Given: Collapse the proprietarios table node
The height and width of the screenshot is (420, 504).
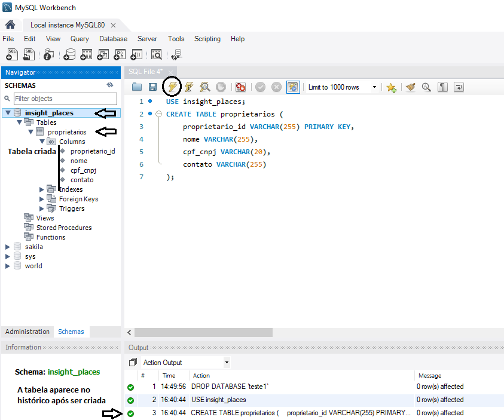Looking at the screenshot, I should (x=31, y=131).
